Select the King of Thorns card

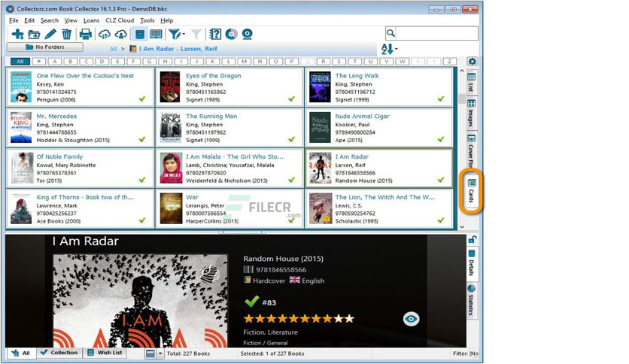[x=81, y=208]
